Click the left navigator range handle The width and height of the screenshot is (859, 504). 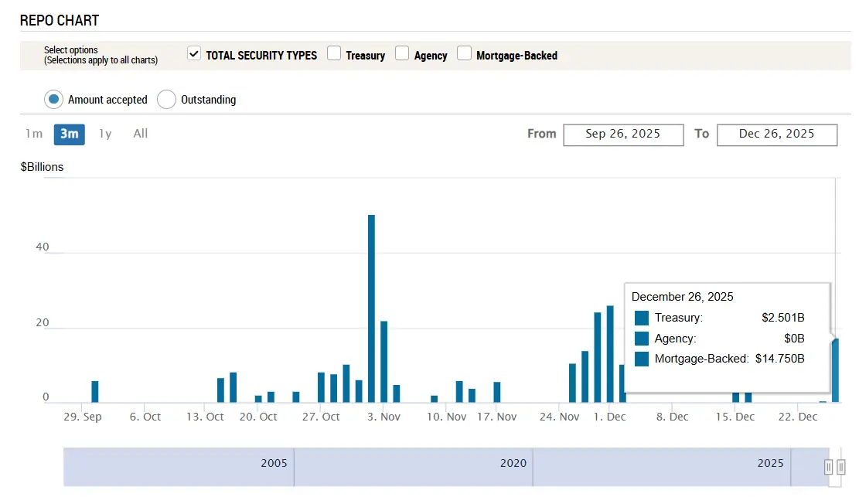click(x=828, y=467)
